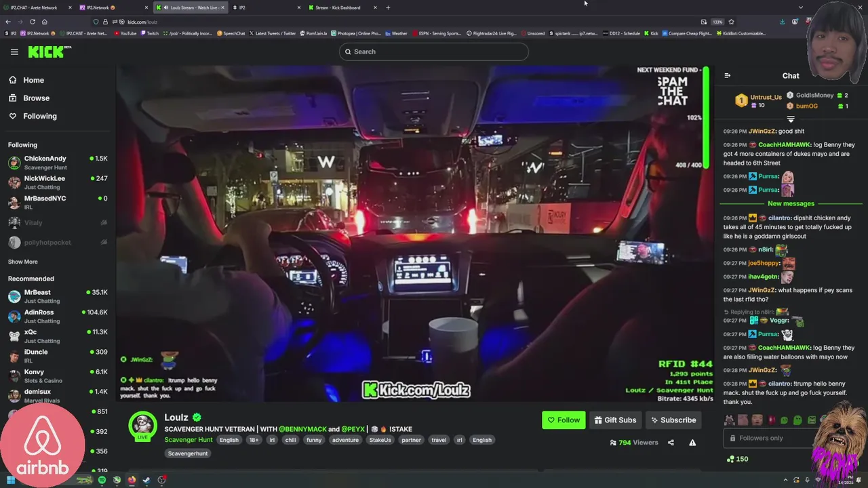This screenshot has height=488, width=868.
Task: Click the browser back button
Action: (x=9, y=22)
